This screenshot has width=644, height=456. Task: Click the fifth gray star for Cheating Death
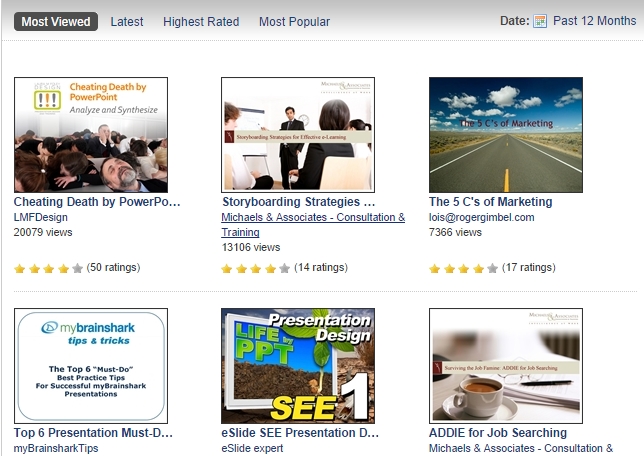pos(77,269)
